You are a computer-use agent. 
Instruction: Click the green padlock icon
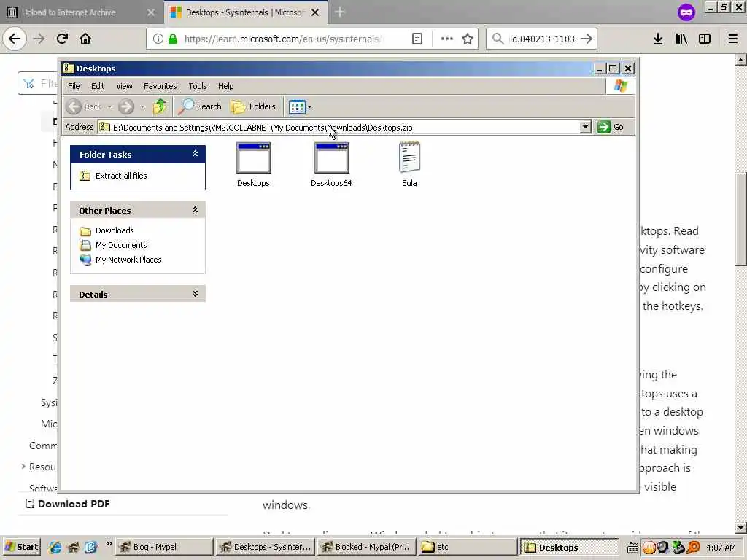pos(173,39)
